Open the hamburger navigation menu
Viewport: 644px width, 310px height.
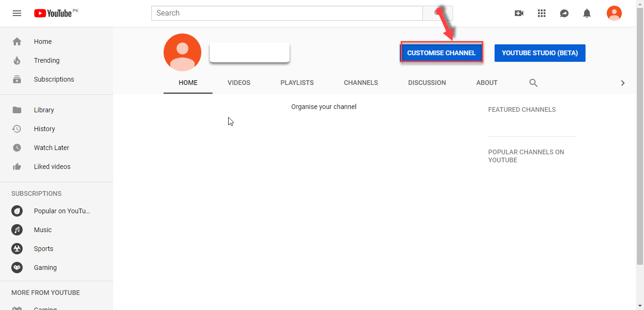tap(17, 13)
